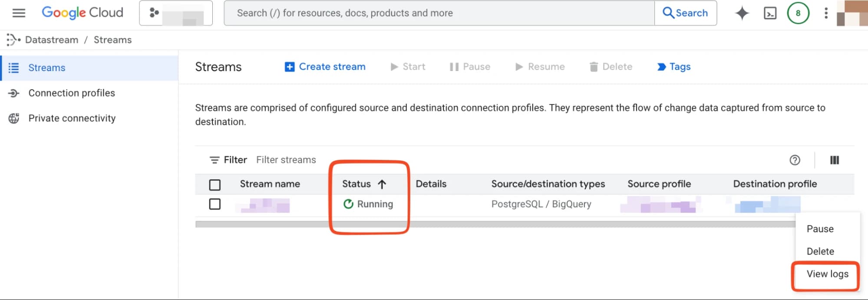Click the Datastream product icon
The image size is (868, 300).
click(13, 40)
